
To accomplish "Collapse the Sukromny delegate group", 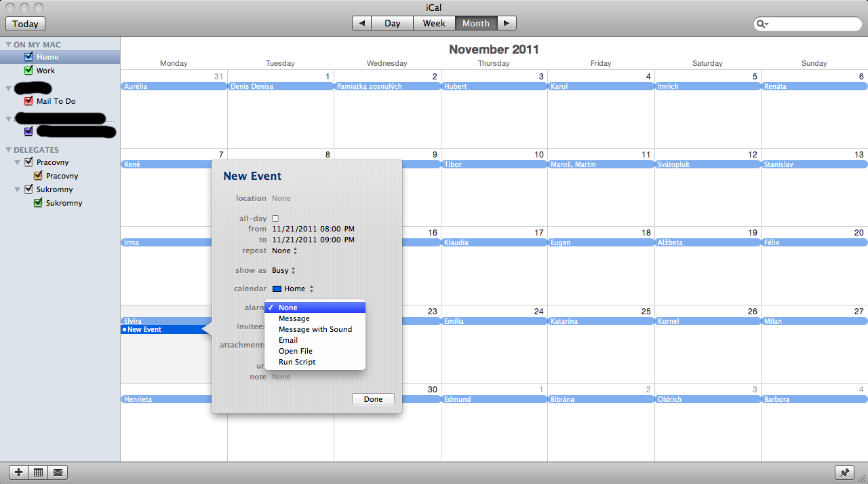I will [18, 190].
